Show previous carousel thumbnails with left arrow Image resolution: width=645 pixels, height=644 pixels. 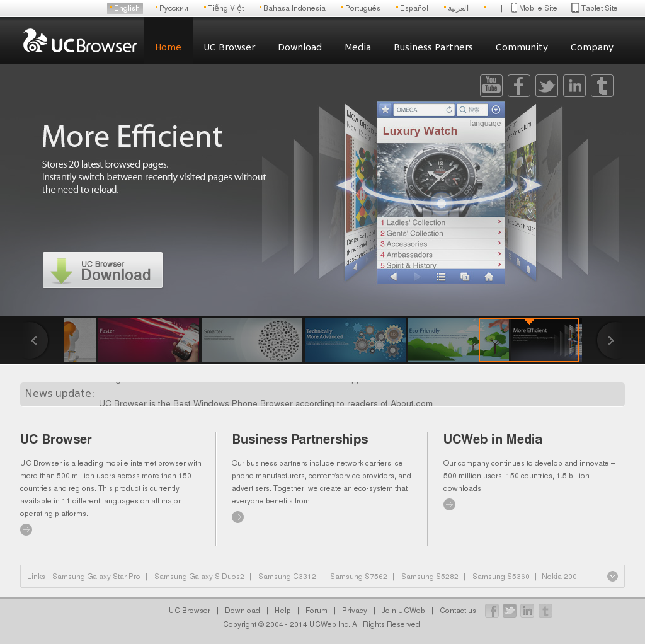(x=35, y=340)
